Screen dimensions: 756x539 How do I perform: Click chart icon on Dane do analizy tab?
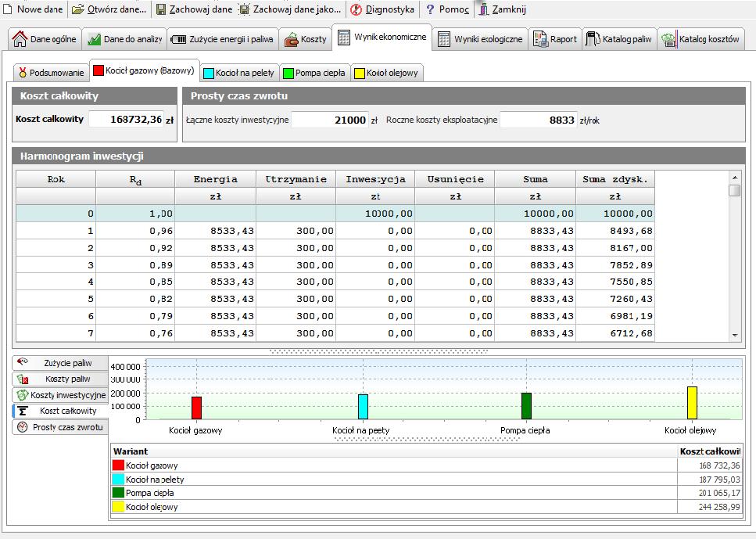click(94, 40)
